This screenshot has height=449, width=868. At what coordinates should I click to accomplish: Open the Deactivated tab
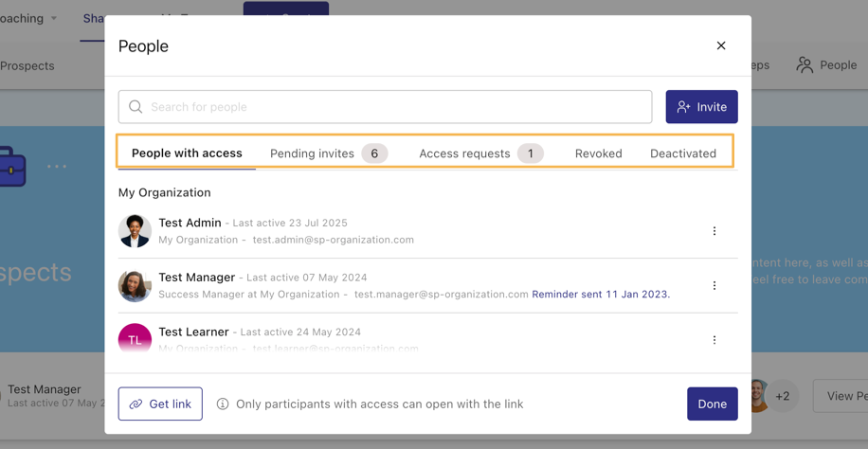click(x=682, y=153)
